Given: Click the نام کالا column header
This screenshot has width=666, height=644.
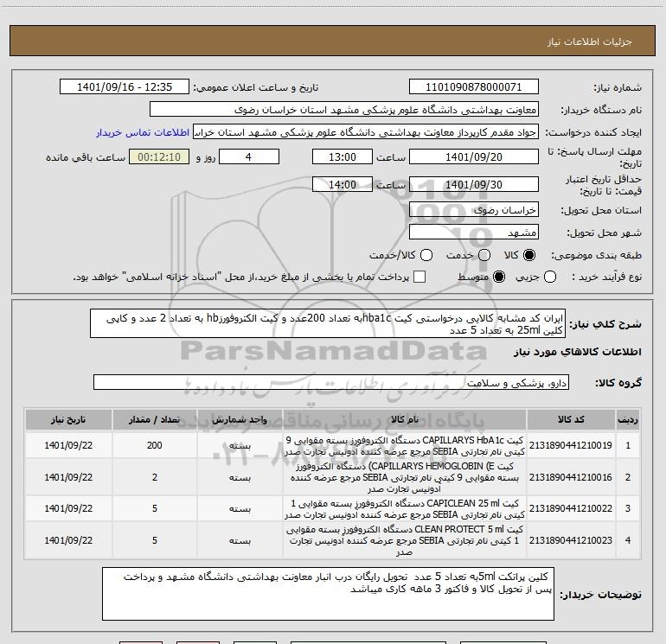Looking at the screenshot, I should click(405, 419).
